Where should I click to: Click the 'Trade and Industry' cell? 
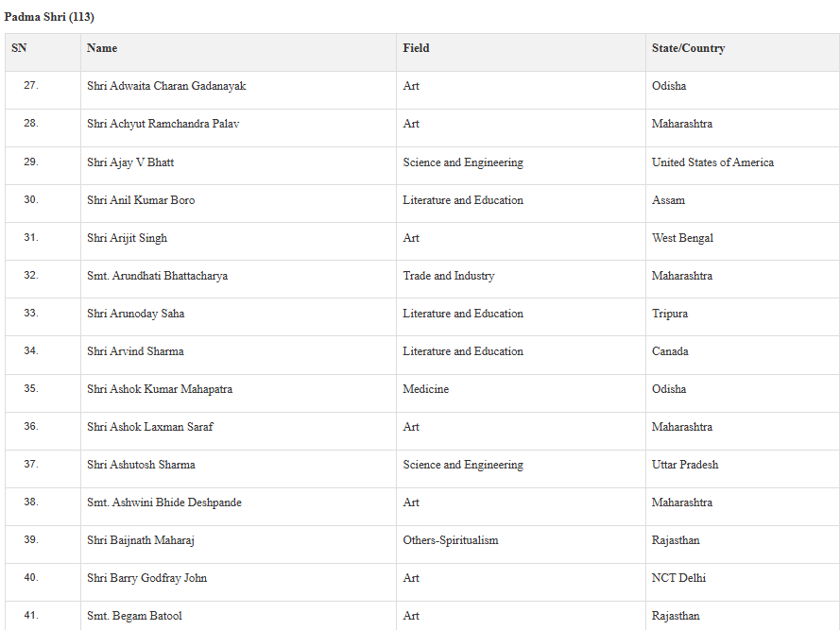(x=449, y=276)
